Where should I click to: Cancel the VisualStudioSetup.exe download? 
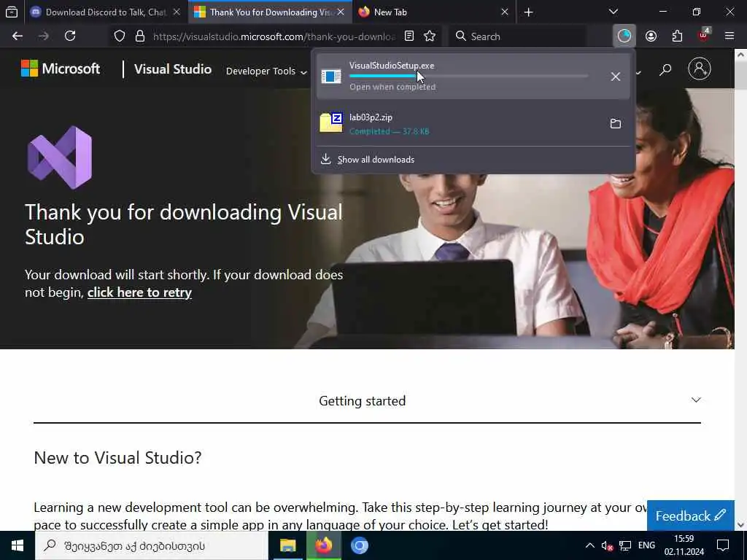pos(616,77)
